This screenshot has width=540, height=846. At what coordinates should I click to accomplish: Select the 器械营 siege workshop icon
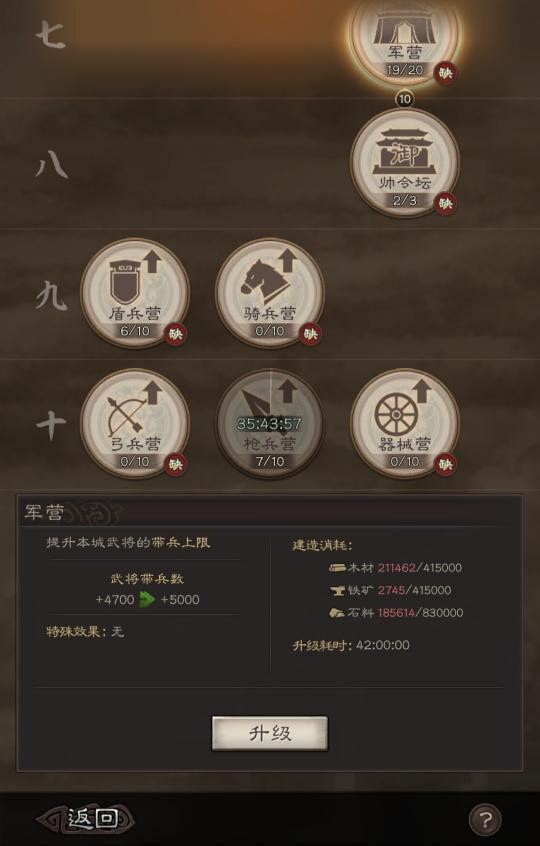pyautogui.click(x=405, y=424)
